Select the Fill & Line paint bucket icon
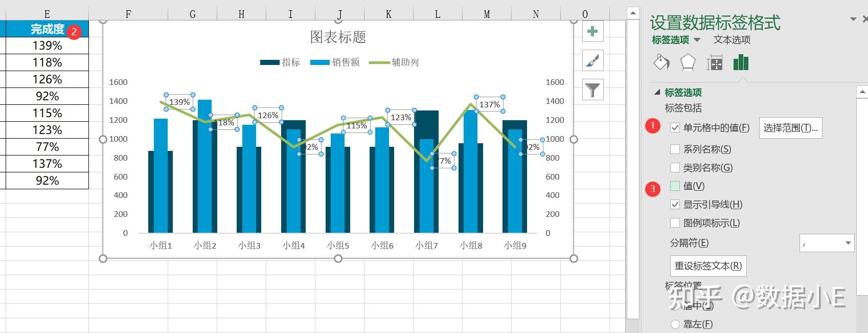Image resolution: width=868 pixels, height=333 pixels. tap(661, 63)
